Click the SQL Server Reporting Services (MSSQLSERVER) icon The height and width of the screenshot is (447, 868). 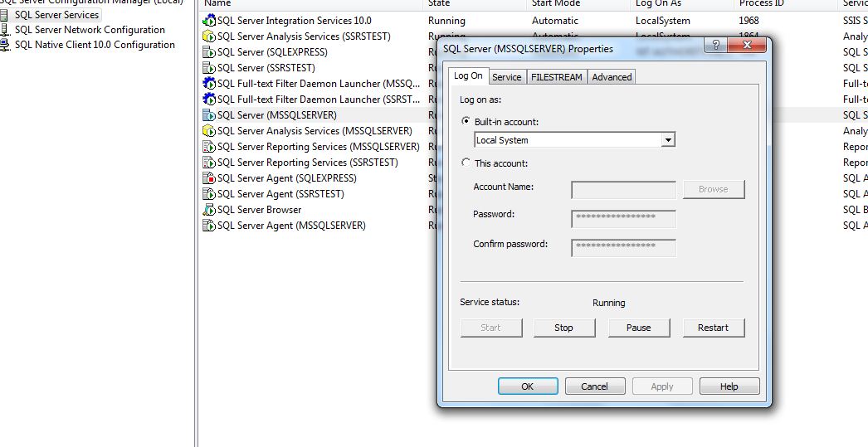coord(209,147)
